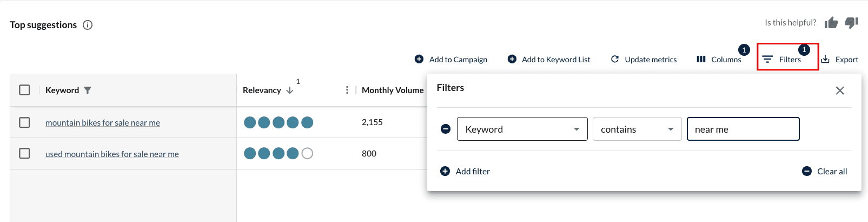Image resolution: width=868 pixels, height=222 pixels.
Task: Close the Filters panel
Action: point(839,90)
